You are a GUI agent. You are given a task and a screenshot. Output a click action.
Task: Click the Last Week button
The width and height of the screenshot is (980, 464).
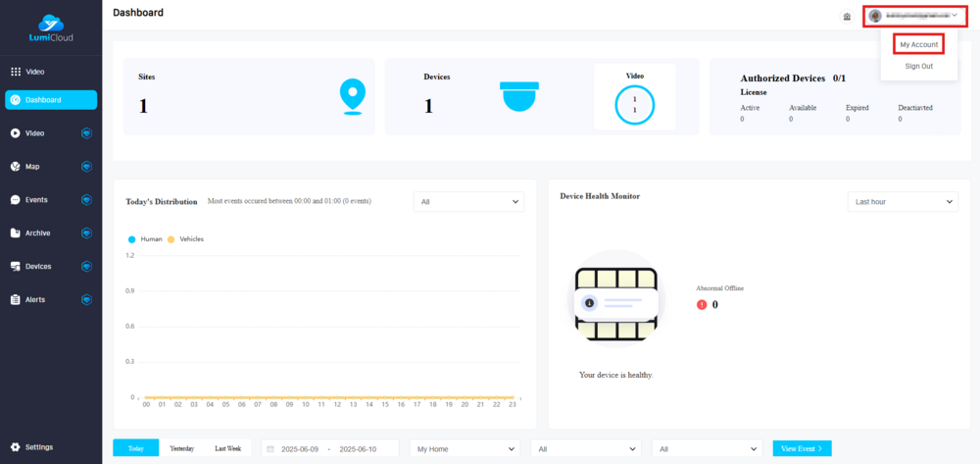[228, 448]
